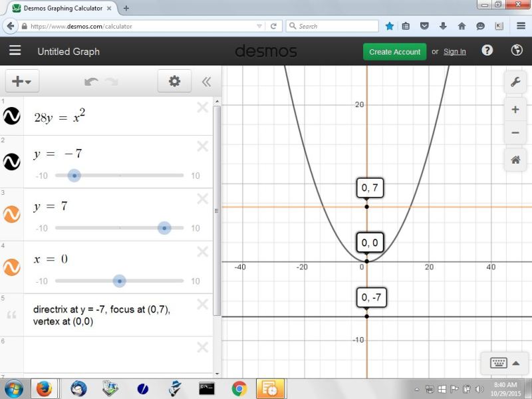Click the Untitled Graph title
Viewport: 532px width, 399px height.
pyautogui.click(x=68, y=52)
